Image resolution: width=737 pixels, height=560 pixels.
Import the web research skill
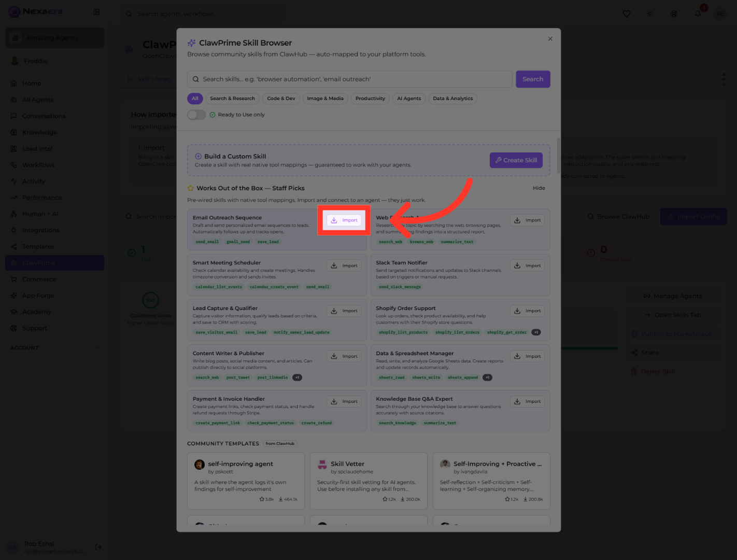[527, 220]
